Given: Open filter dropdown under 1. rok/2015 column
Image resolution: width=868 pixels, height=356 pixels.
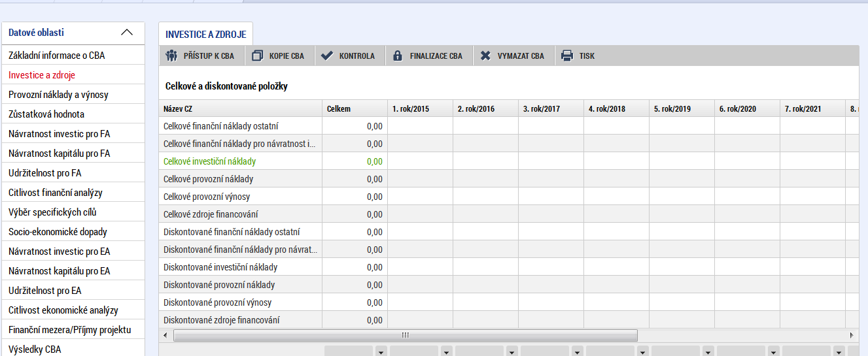Looking at the screenshot, I should [x=446, y=351].
